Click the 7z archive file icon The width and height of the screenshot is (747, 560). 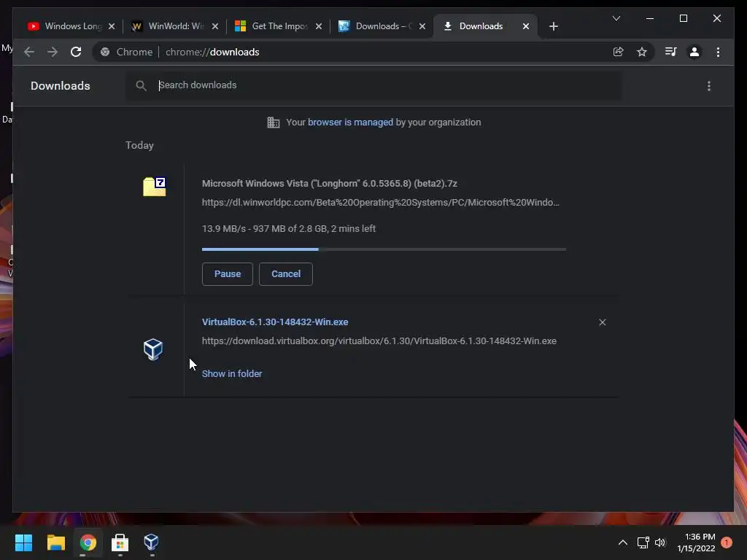point(155,186)
